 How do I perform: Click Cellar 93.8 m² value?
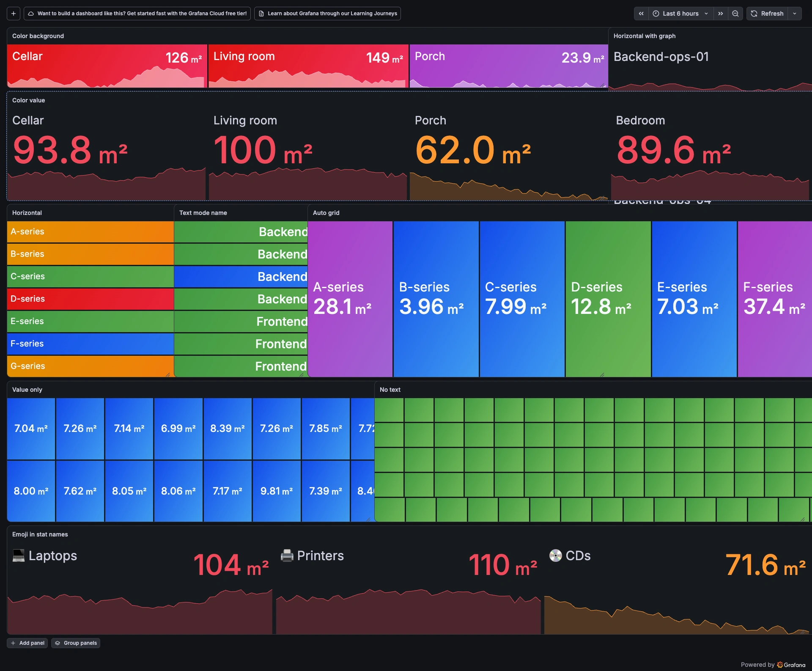click(70, 151)
